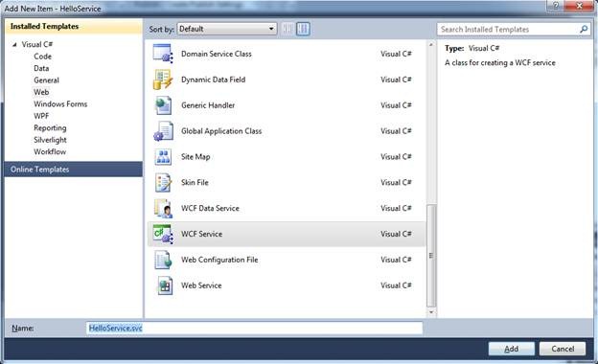598x364 pixels.
Task: Click the template list scrollbar thumb
Action: [x=431, y=256]
